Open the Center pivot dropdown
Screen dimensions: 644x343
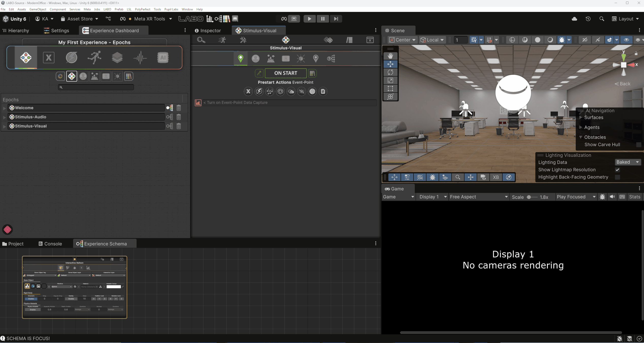click(403, 40)
